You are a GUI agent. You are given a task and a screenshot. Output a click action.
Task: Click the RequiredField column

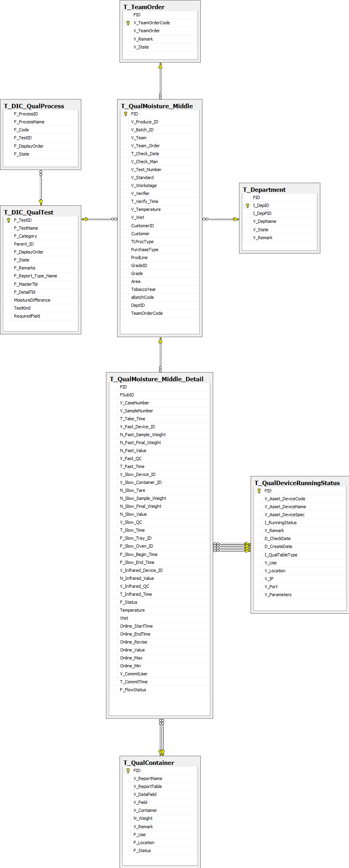pos(41,316)
